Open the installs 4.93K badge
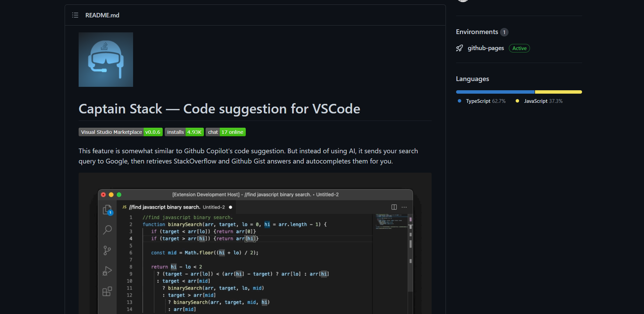Screen dimensions: 644x314 184,132
